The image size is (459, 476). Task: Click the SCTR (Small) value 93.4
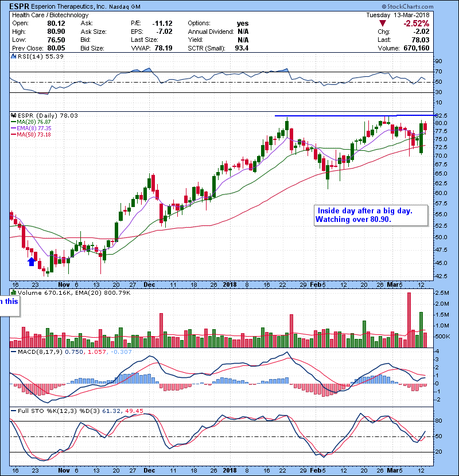pos(242,48)
